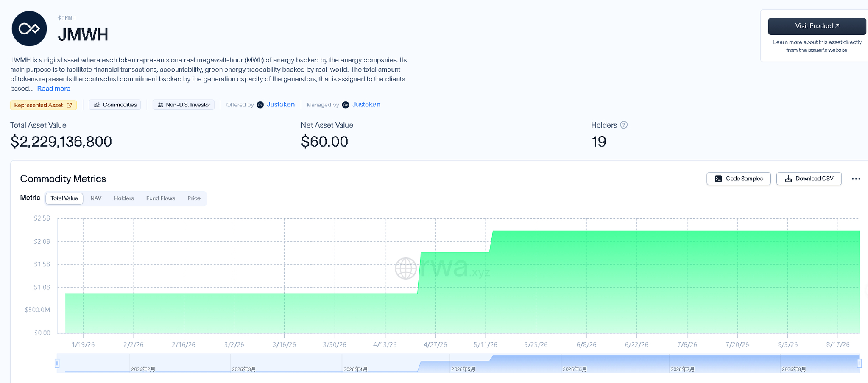The image size is (868, 383).
Task: Click the Total Asset Value $2,229,136,800 figure
Action: (61, 142)
